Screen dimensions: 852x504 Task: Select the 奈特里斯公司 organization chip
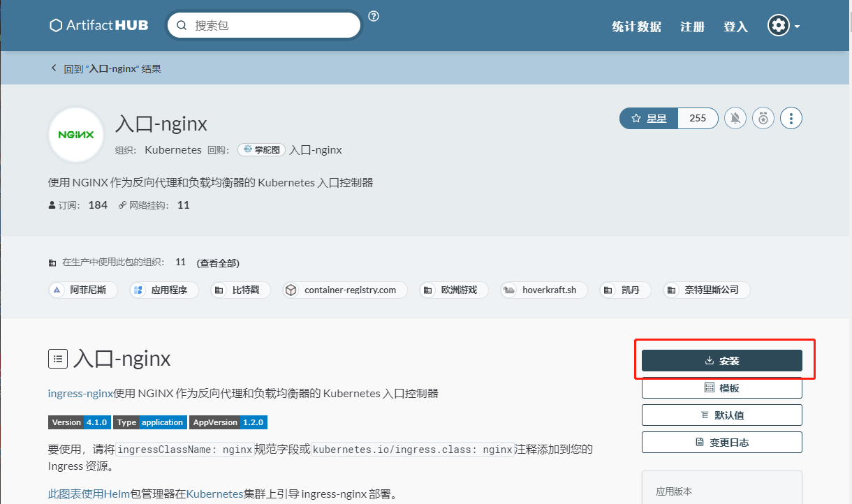coord(707,290)
